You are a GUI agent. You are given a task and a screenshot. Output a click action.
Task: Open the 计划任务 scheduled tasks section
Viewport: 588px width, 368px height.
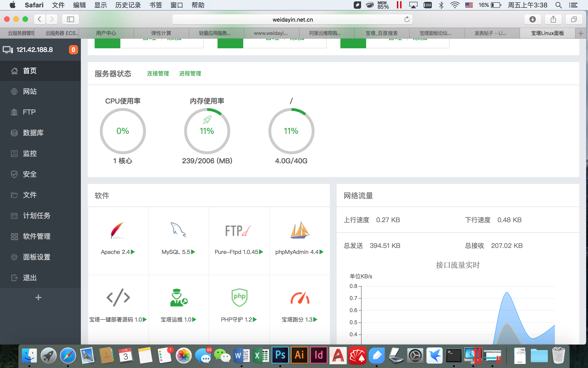pyautogui.click(x=40, y=216)
